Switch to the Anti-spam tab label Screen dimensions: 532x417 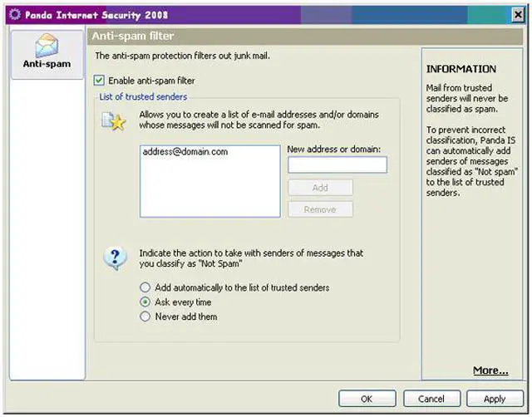tap(47, 64)
